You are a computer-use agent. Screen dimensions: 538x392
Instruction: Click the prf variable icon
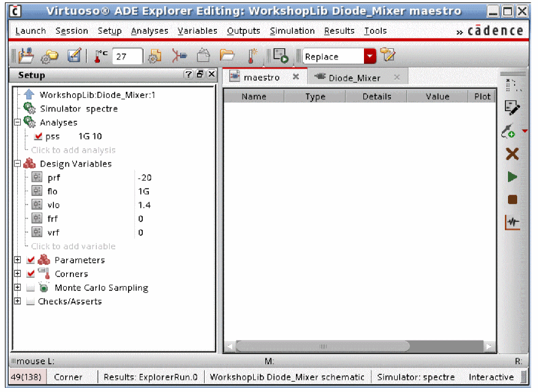[37, 177]
